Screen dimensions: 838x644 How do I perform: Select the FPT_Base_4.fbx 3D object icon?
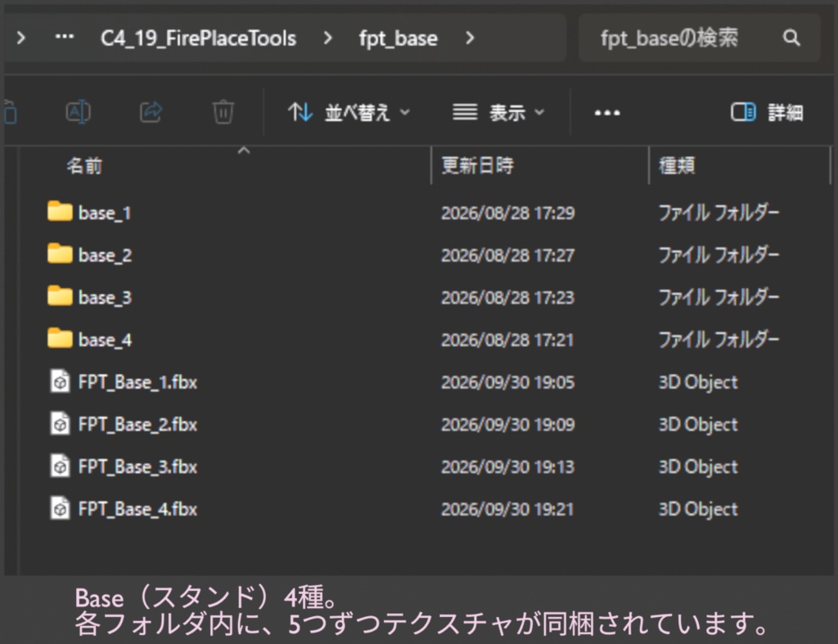coord(60,507)
